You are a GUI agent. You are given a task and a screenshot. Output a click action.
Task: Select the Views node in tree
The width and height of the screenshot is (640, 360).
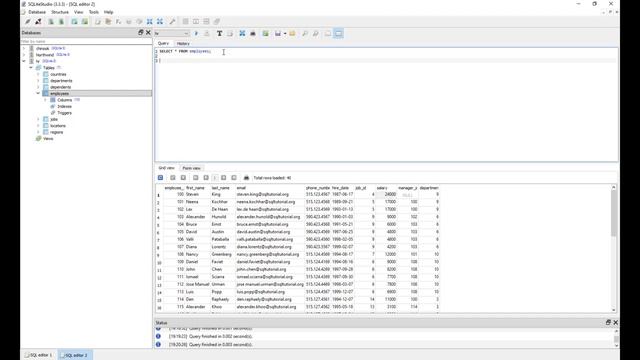pyautogui.click(x=48, y=139)
